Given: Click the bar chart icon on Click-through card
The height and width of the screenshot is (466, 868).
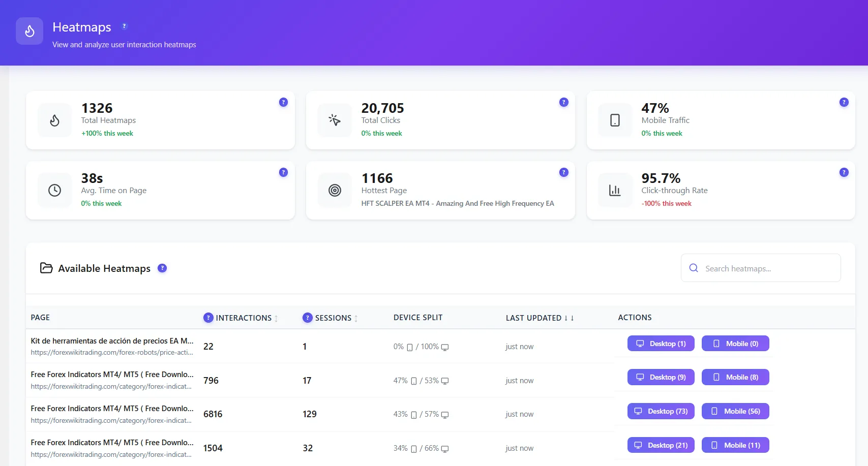Looking at the screenshot, I should point(615,191).
